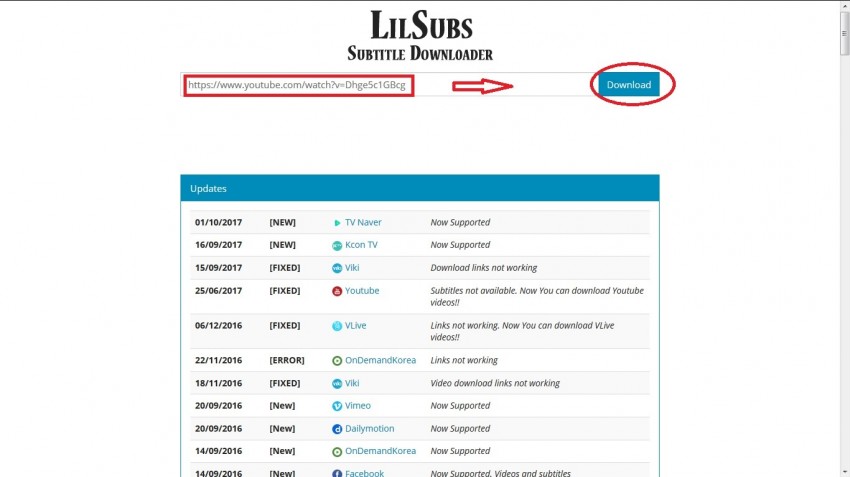Open OnDemandKorea link in 14/09/2016 row

click(x=381, y=451)
